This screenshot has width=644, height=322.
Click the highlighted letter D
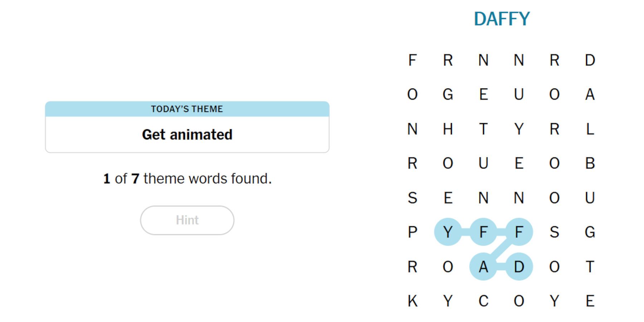519,267
